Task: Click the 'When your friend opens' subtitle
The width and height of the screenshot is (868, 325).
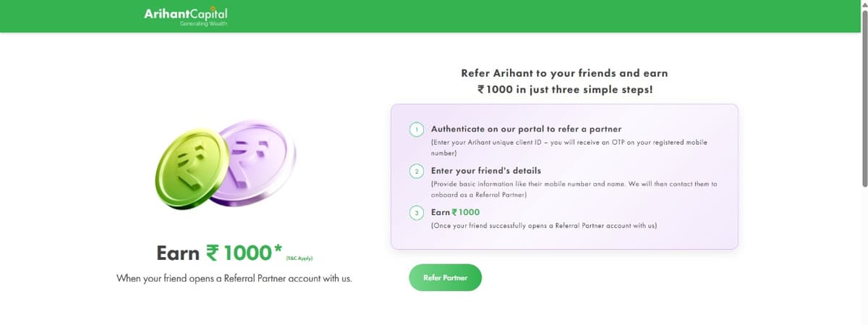Action: point(234,279)
